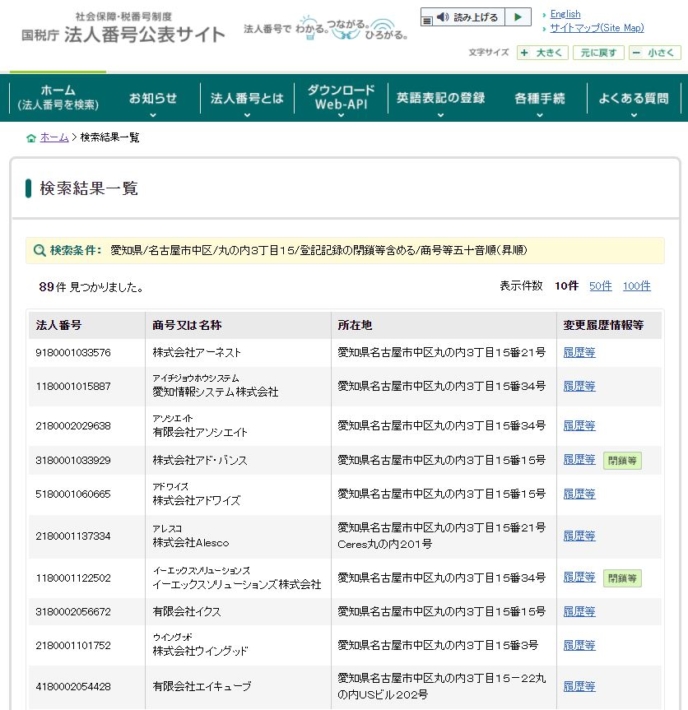This screenshot has width=688, height=710.
Task: Open 履歴等 for 株式会社アーネスト
Action: 579,352
